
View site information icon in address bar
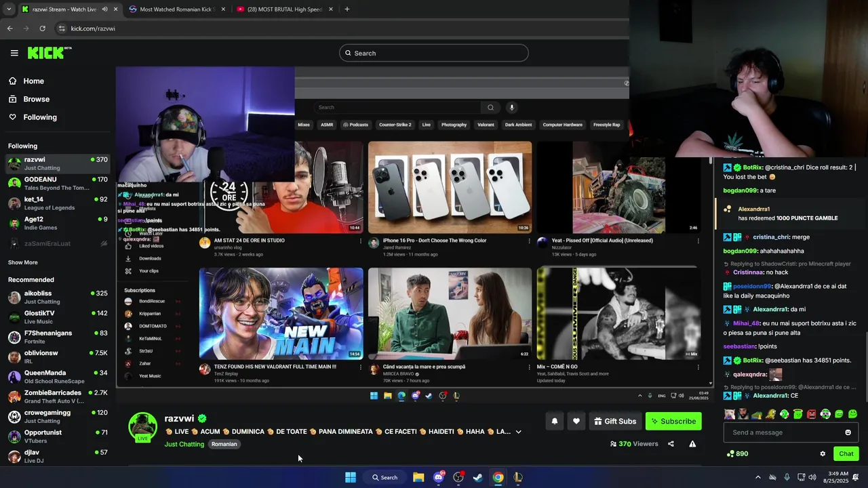point(62,28)
